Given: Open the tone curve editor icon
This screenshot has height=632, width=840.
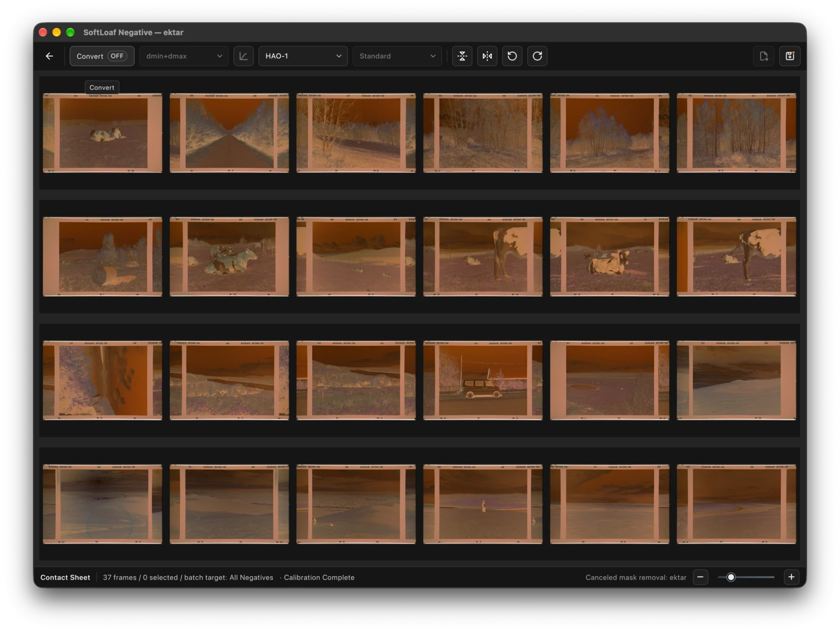Looking at the screenshot, I should coord(244,56).
